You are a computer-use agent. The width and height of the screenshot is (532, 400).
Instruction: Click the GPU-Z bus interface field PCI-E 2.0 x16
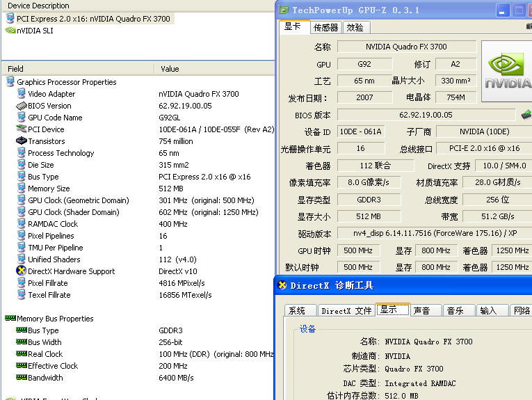pyautogui.click(x=484, y=148)
